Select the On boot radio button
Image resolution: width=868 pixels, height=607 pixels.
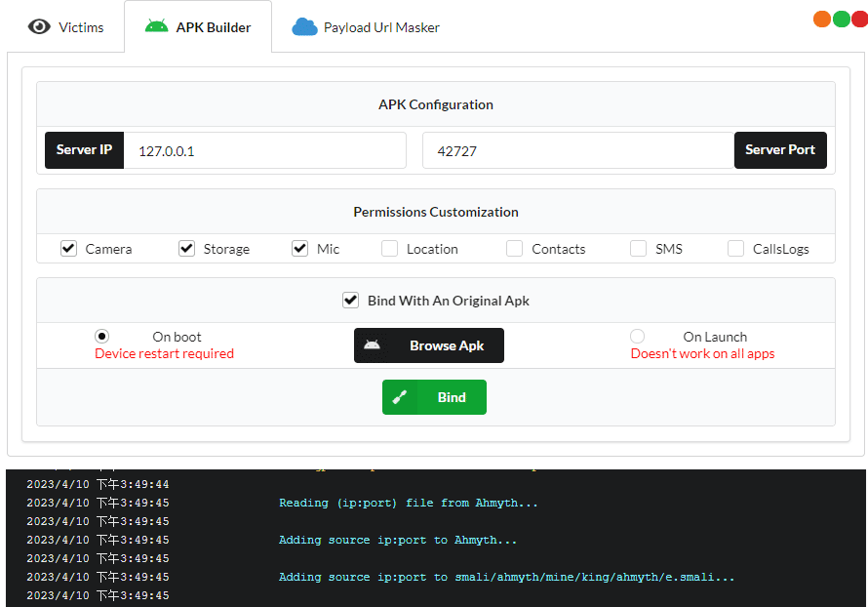click(x=101, y=337)
